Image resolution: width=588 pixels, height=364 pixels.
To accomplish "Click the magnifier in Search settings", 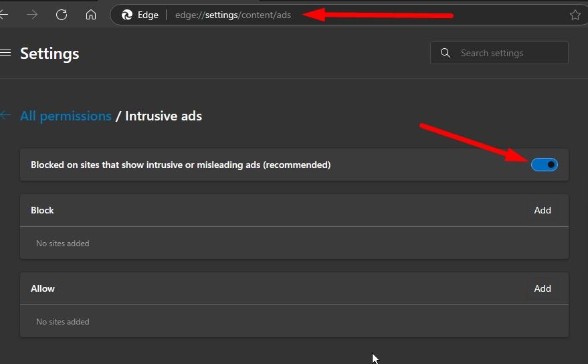I will coord(445,53).
